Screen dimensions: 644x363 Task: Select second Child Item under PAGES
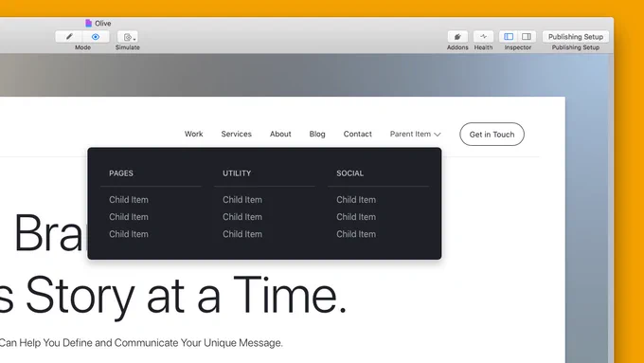click(129, 217)
